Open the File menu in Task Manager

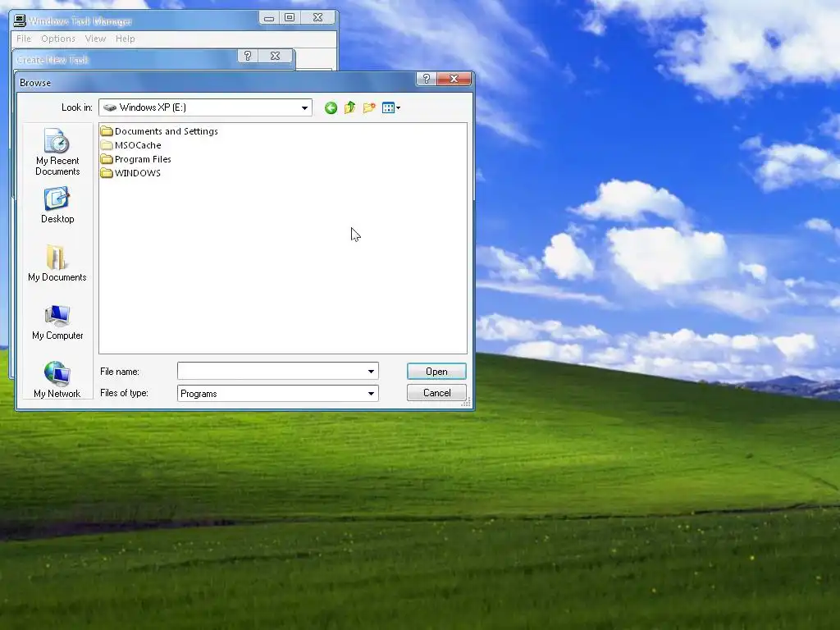tap(24, 39)
